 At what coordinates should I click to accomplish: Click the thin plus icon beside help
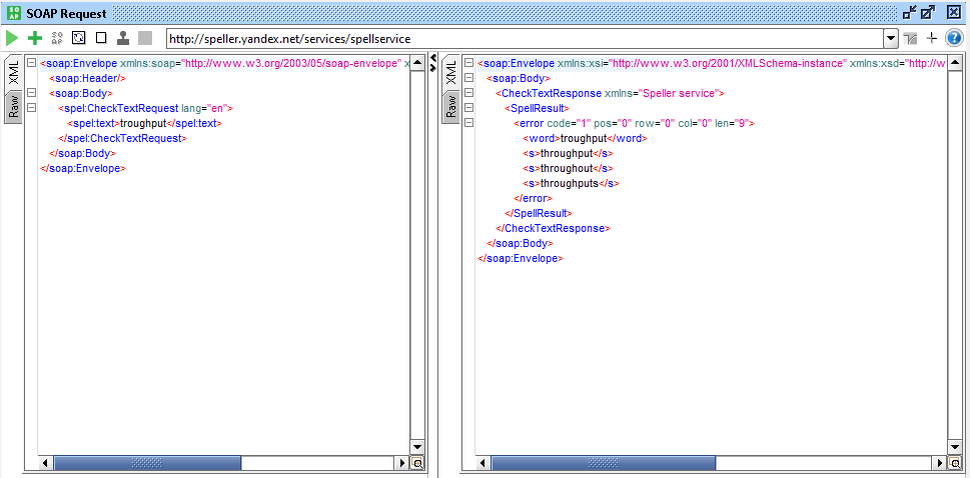[932, 38]
